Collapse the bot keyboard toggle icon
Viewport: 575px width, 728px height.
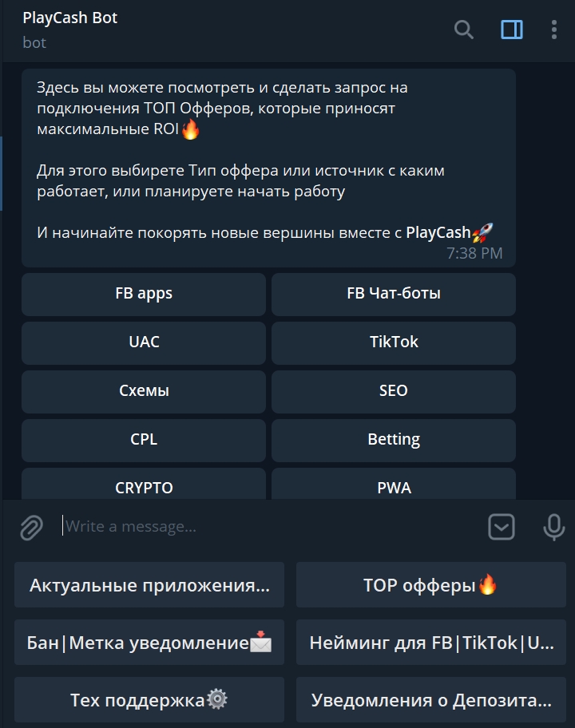(502, 527)
